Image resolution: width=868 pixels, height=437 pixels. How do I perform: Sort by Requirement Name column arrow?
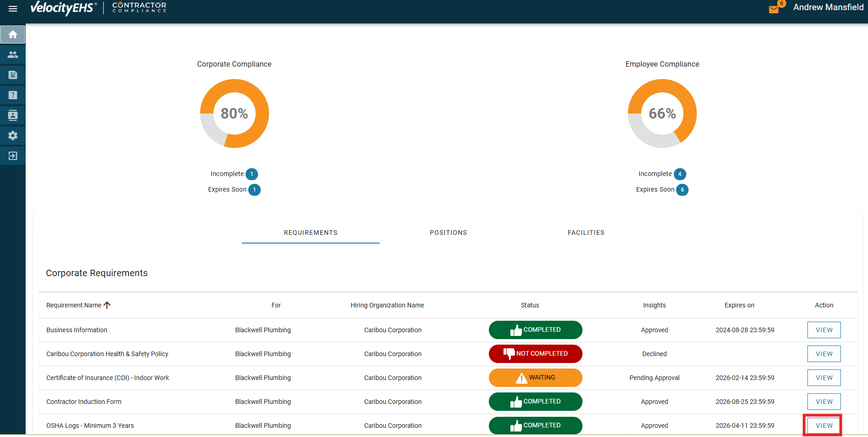coord(107,305)
